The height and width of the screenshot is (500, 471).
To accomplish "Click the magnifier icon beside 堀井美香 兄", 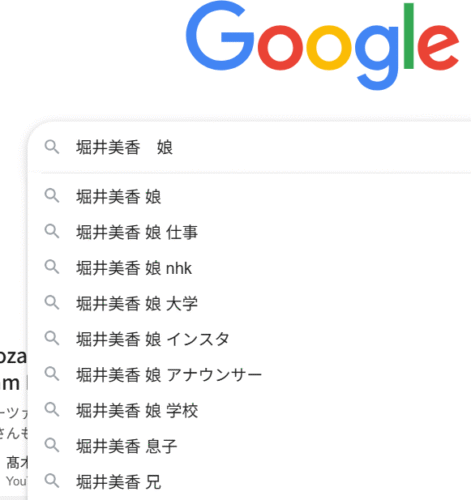I will pos(52,481).
